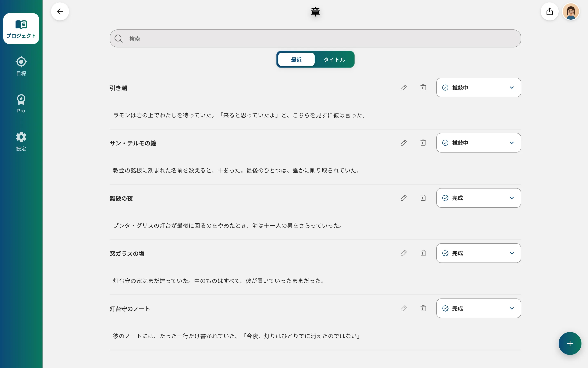The width and height of the screenshot is (588, 368).
Task: Delete the 引き潮 chapter
Action: click(423, 88)
